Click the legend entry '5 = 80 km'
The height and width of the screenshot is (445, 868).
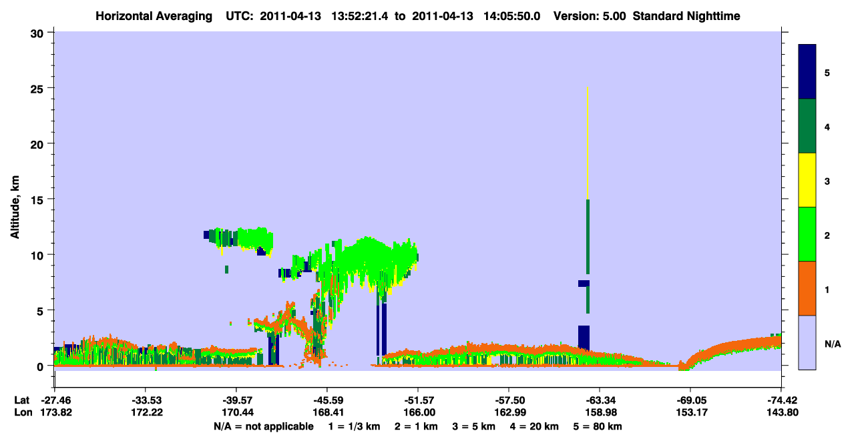(597, 426)
